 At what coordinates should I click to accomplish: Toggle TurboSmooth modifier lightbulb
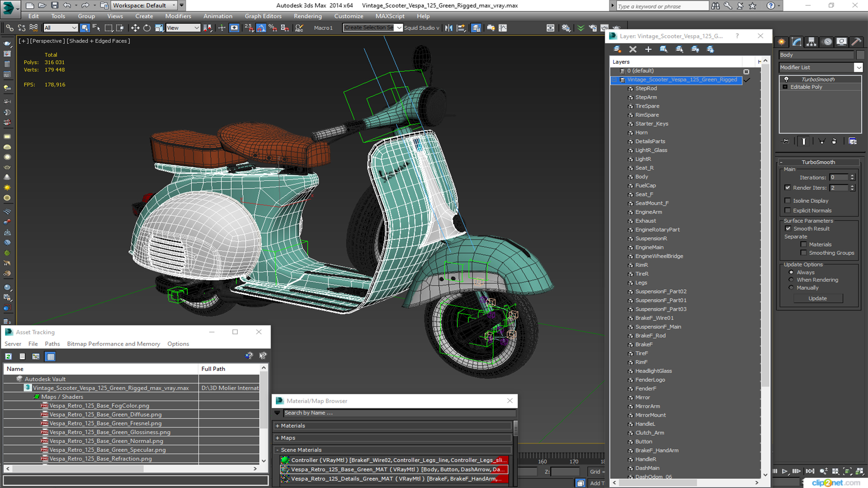pyautogui.click(x=786, y=79)
